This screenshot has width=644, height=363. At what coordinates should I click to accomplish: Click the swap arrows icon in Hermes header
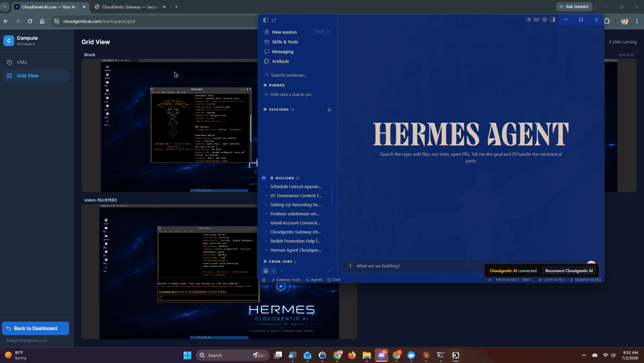tap(274, 20)
